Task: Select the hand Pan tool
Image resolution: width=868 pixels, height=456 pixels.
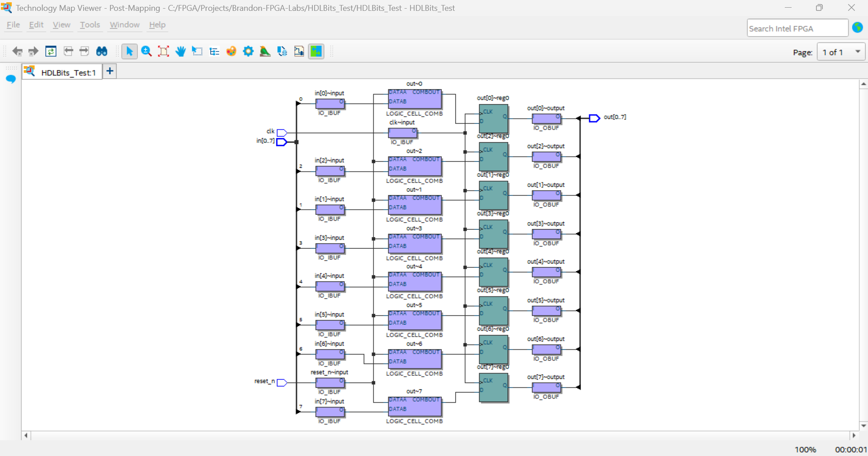Action: tap(180, 52)
